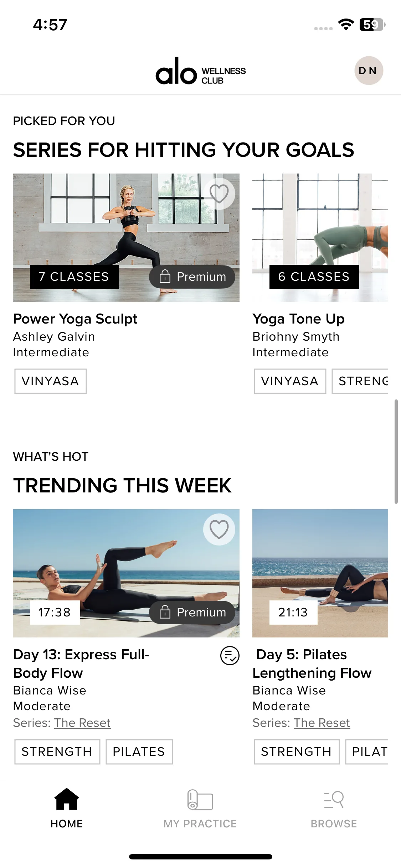Viewport: 401px width, 868px height.
Task: Select the PILATES tag under Day 13
Action: [139, 752]
